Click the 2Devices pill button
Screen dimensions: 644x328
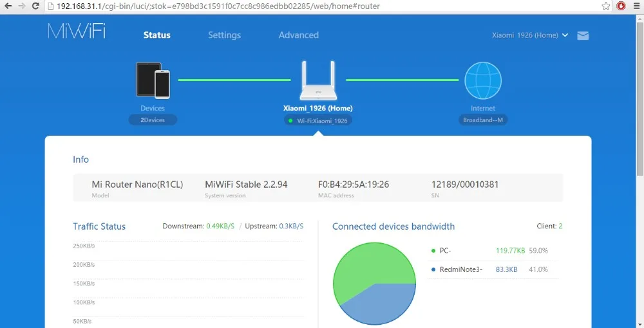tap(153, 120)
